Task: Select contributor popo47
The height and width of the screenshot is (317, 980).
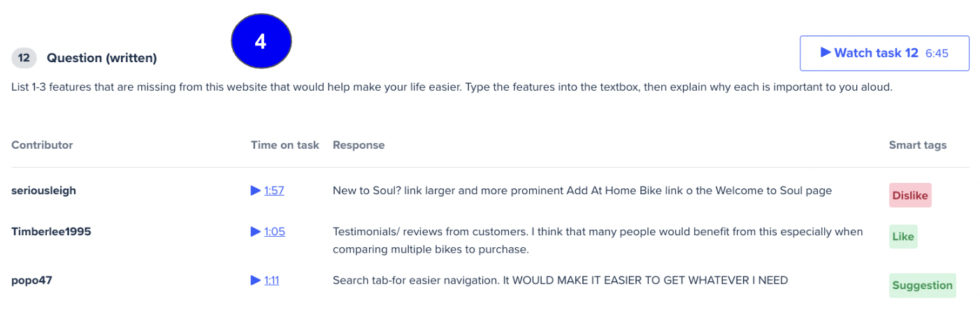Action: (x=31, y=280)
